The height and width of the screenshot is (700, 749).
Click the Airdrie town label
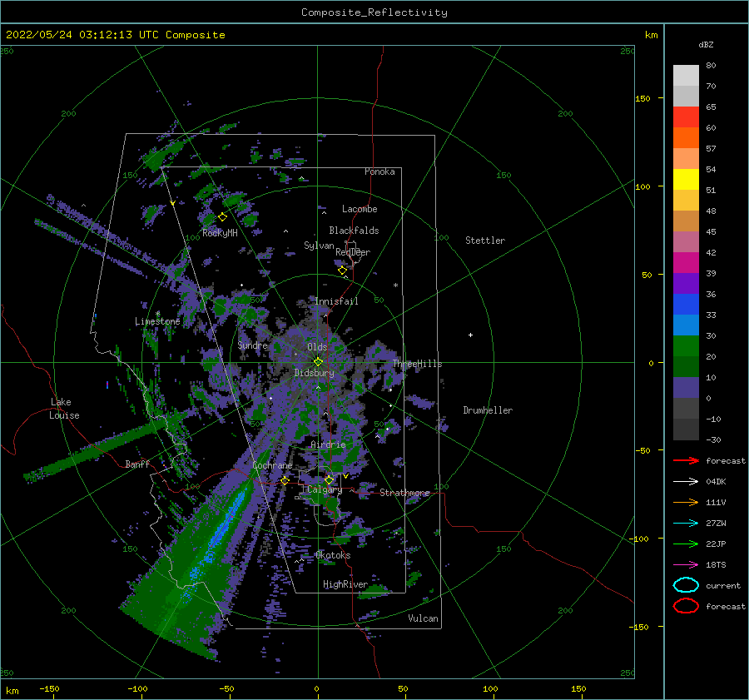click(x=328, y=444)
